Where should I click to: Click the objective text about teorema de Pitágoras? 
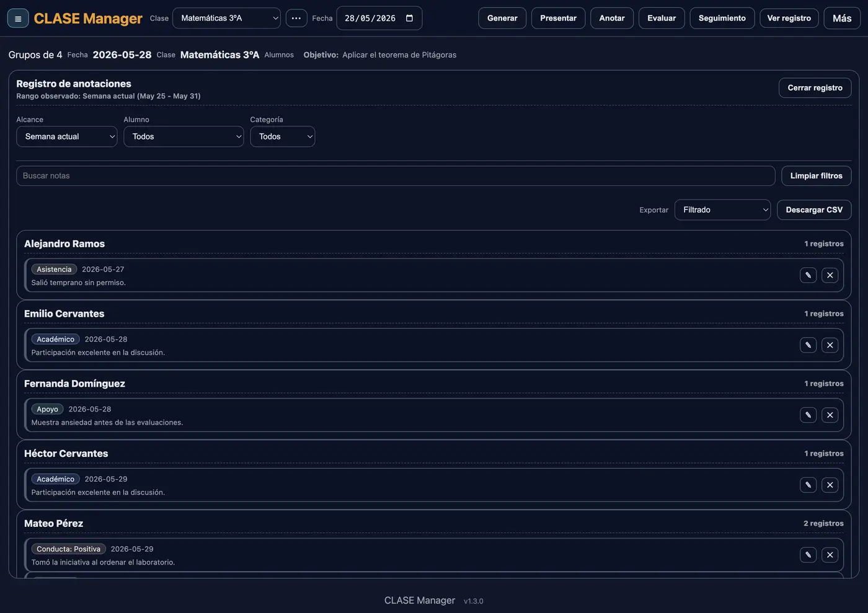399,55
